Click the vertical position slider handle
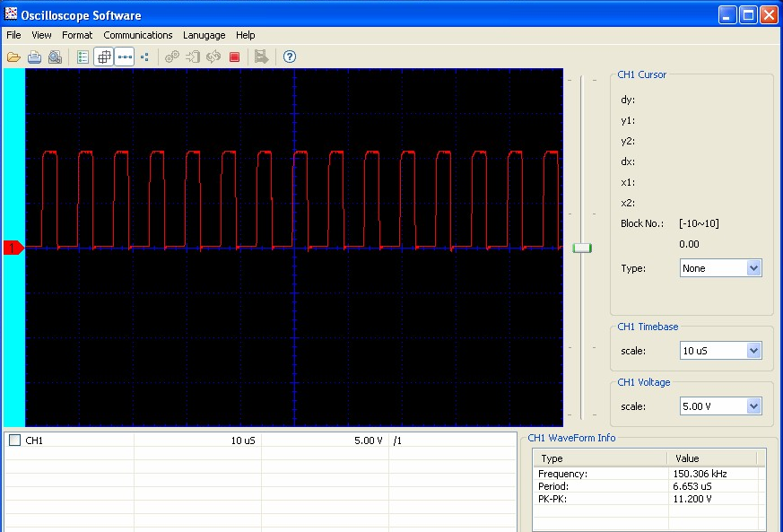This screenshot has height=532, width=783. [582, 248]
